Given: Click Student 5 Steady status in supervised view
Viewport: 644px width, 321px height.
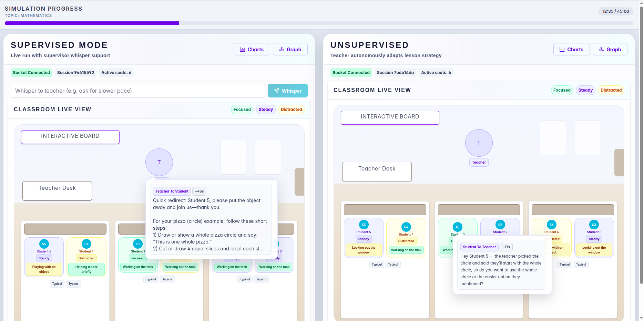Looking at the screenshot, I should click(44, 258).
